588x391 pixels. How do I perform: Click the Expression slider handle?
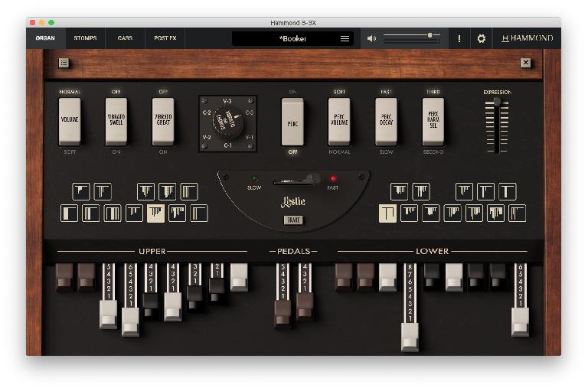tap(497, 102)
